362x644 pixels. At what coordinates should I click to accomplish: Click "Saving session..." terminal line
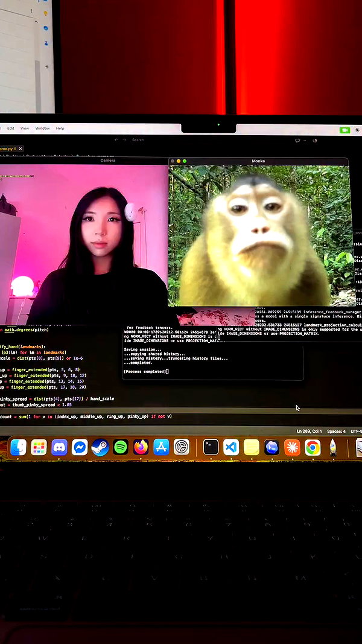[142, 349]
